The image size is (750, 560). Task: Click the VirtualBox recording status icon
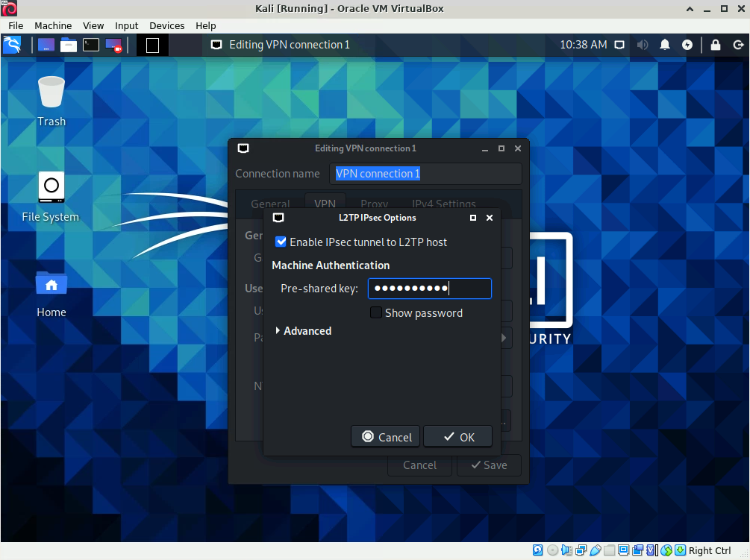point(637,550)
